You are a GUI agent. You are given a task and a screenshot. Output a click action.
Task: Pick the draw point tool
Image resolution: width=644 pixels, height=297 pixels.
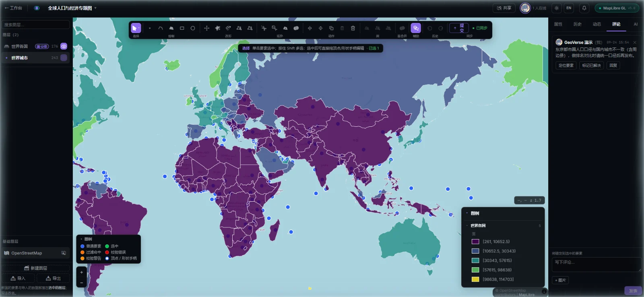(150, 28)
